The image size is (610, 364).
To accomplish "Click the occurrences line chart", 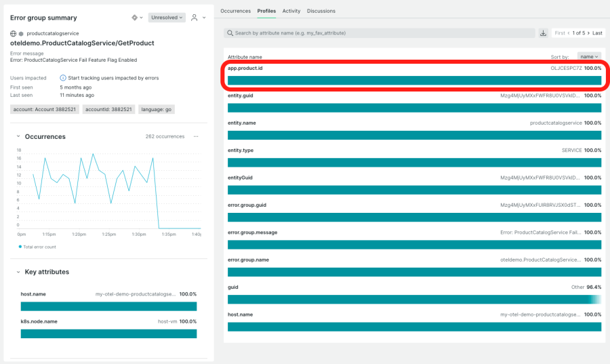I will click(x=109, y=190).
